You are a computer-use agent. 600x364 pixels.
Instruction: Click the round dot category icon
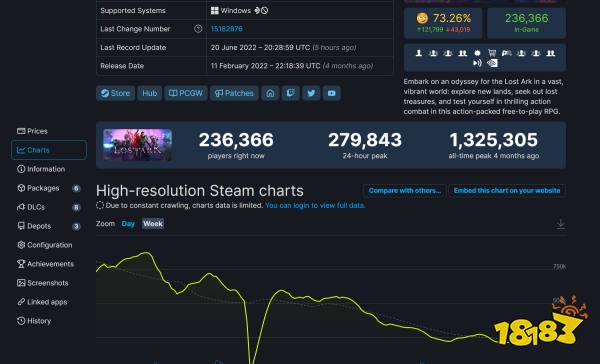click(x=477, y=53)
